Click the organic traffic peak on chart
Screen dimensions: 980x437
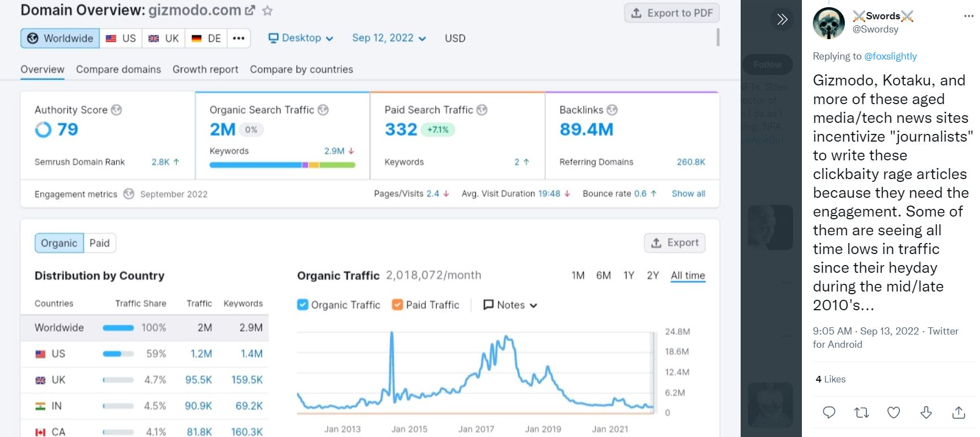click(392, 333)
